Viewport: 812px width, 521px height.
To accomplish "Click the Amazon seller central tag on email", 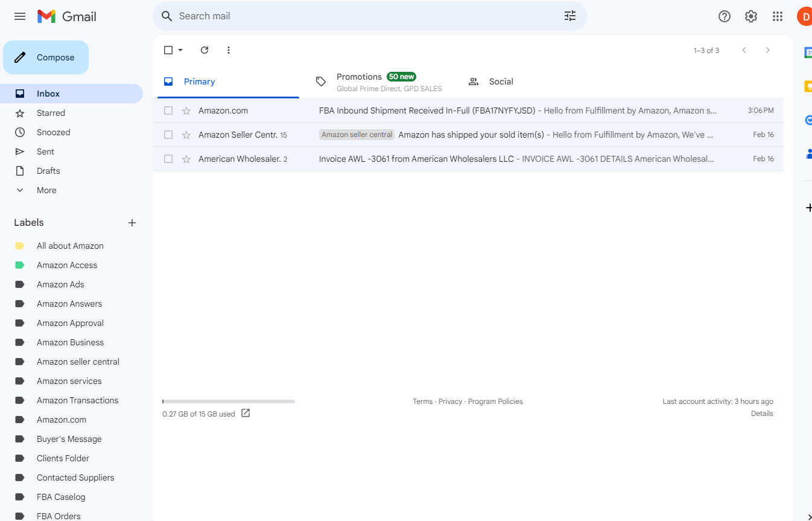I will point(357,135).
